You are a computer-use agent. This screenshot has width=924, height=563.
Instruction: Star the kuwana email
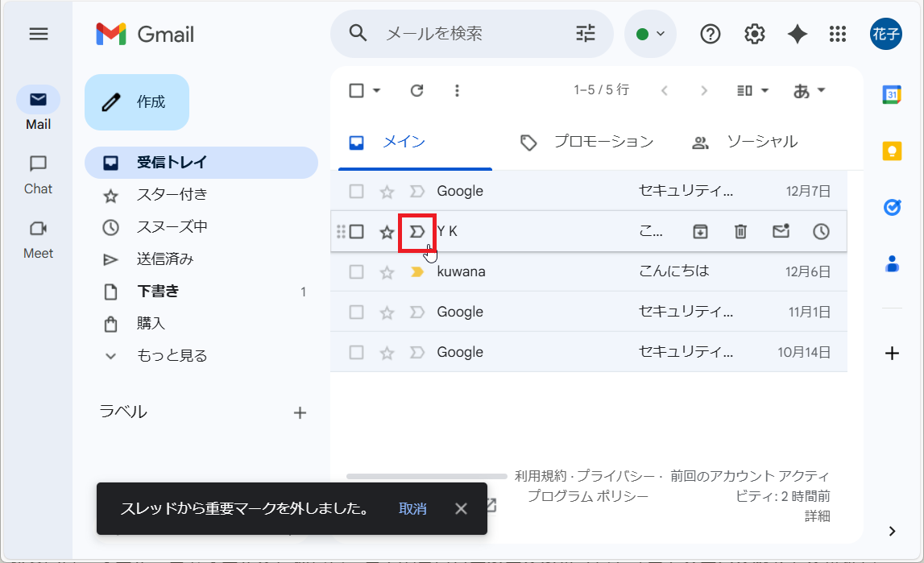[387, 271]
